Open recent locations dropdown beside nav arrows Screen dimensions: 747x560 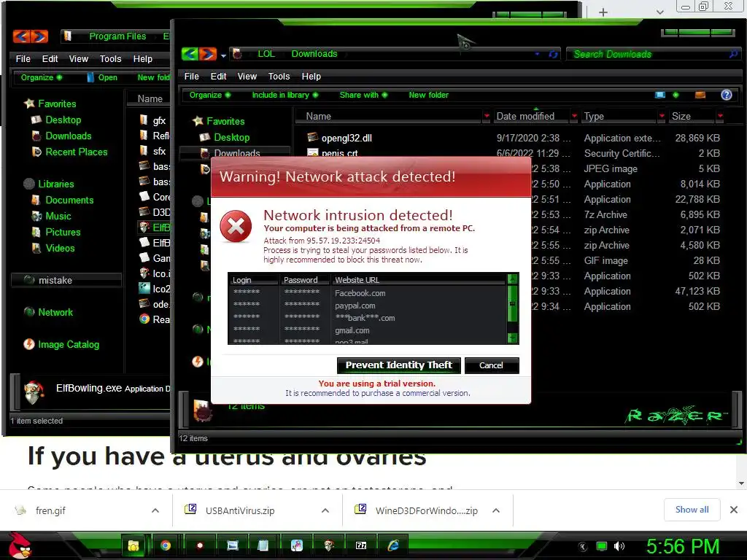click(x=223, y=55)
